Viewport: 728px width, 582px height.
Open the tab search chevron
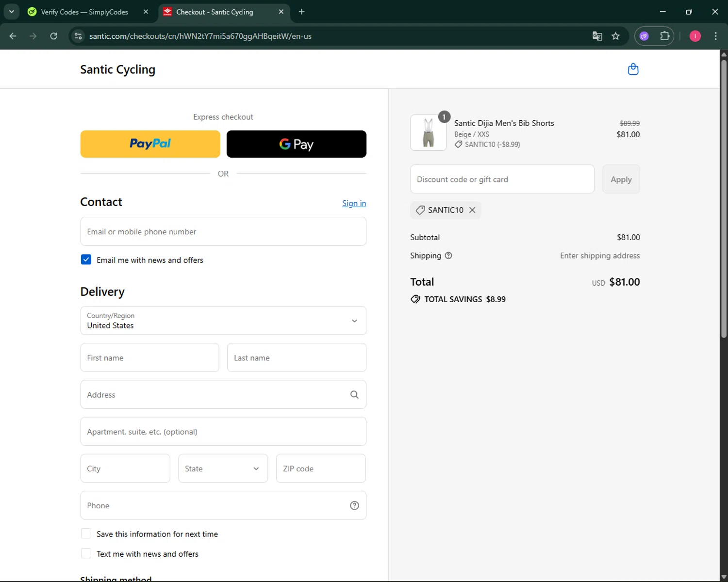click(11, 12)
